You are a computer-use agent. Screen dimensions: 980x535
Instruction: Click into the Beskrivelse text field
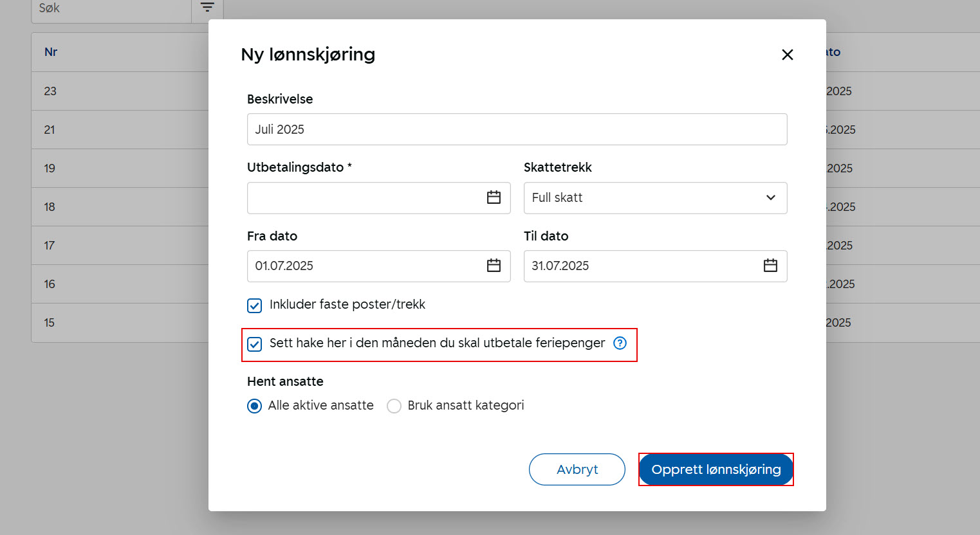[516, 129]
